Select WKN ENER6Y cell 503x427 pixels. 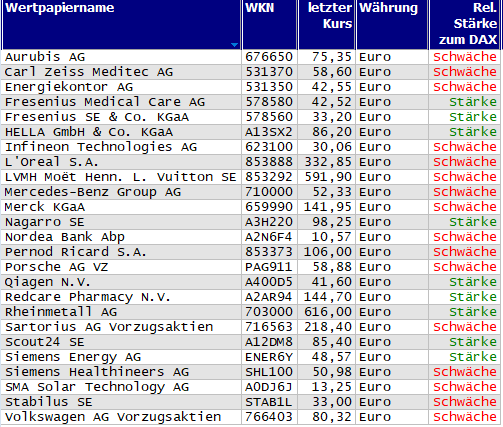pyautogui.click(x=269, y=357)
